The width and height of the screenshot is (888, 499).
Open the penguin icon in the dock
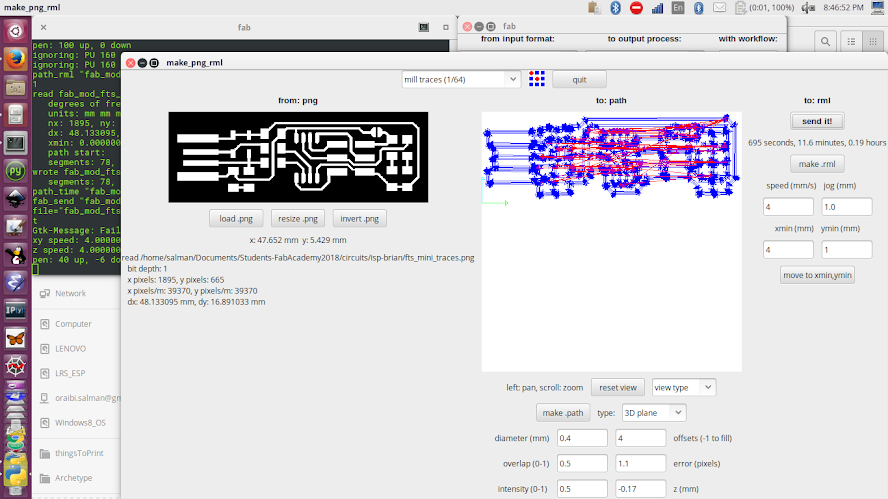(15, 255)
